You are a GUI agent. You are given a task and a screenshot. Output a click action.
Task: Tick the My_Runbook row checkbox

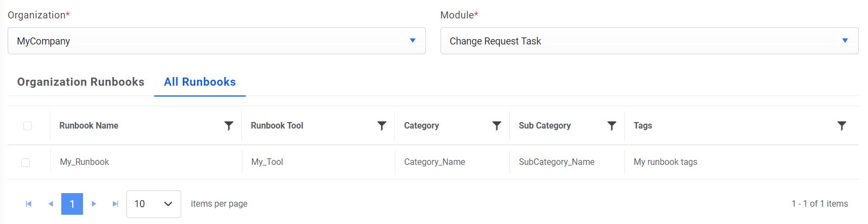(25, 162)
